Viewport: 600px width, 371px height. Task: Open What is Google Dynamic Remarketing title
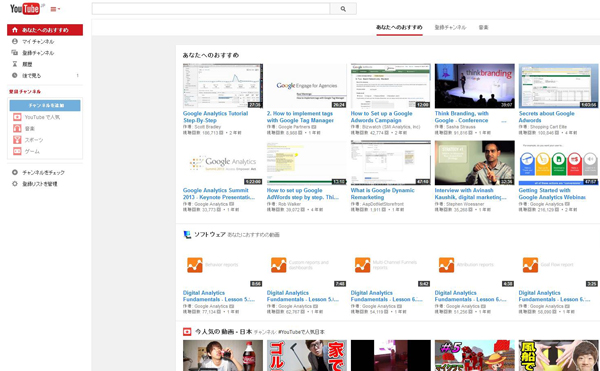coord(383,194)
